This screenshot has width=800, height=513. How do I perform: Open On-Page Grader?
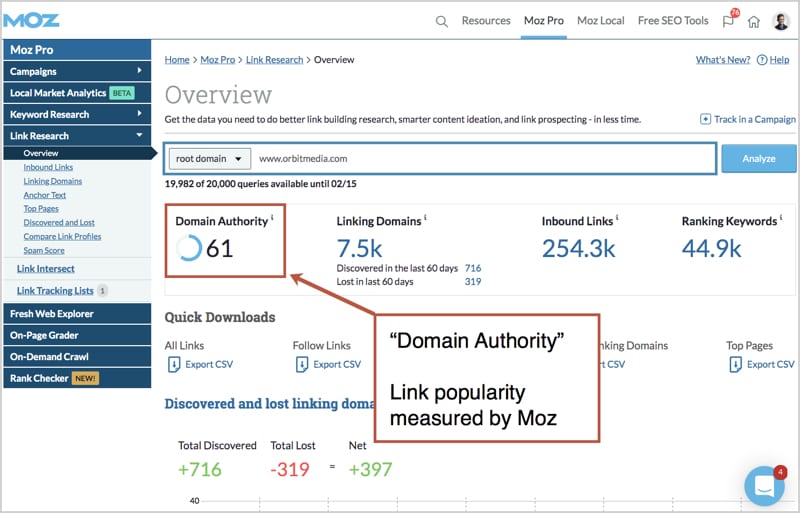click(77, 335)
